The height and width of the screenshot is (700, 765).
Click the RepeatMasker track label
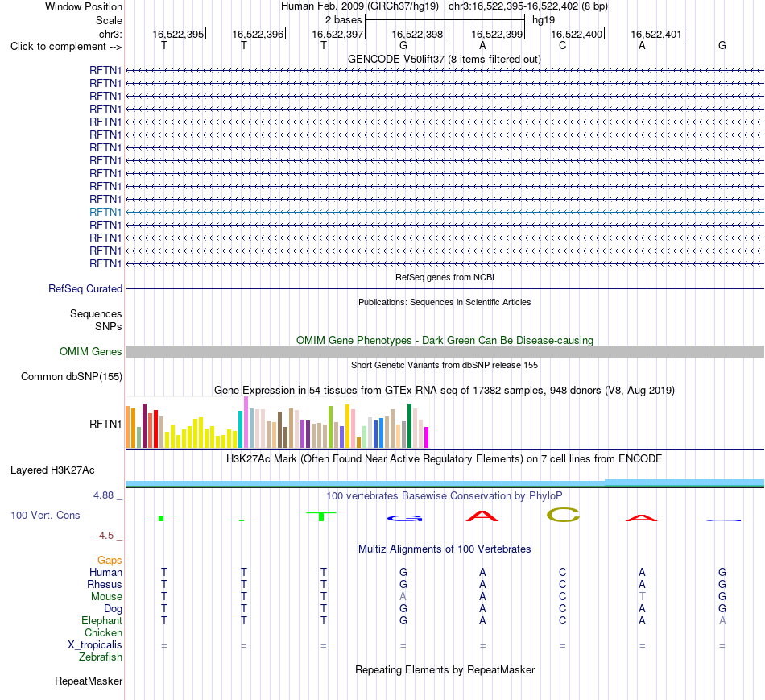tap(89, 681)
